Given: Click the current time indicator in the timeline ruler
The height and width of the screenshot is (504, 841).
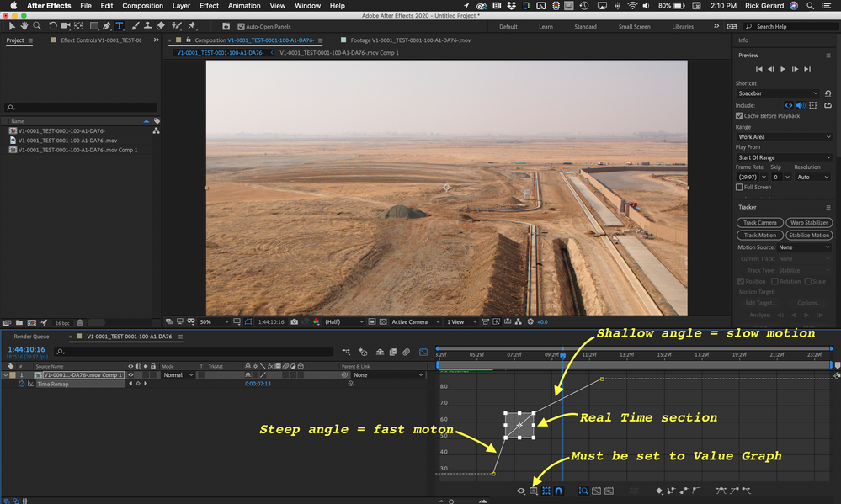Looking at the screenshot, I should pyautogui.click(x=562, y=355).
